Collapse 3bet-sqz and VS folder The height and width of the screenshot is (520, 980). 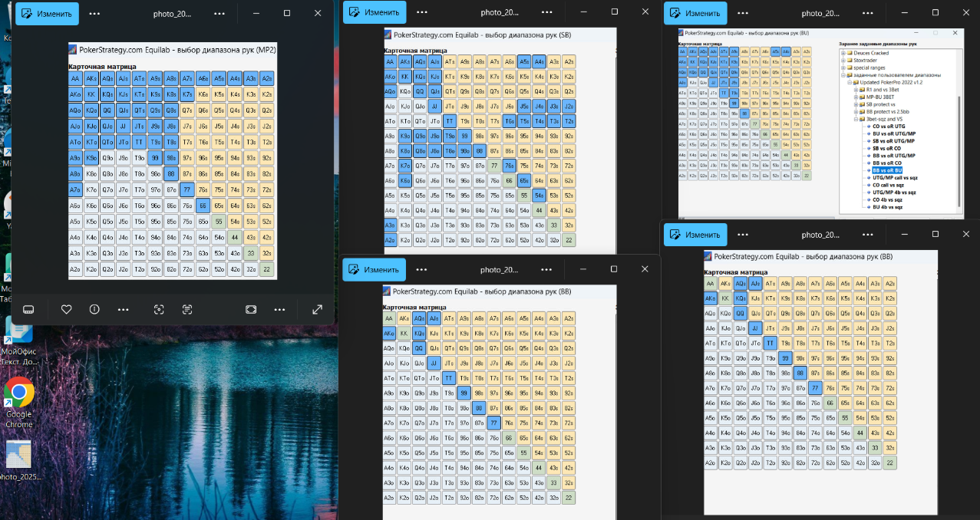(x=856, y=119)
